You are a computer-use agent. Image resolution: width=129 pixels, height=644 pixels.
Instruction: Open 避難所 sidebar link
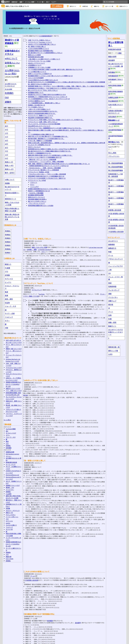(8, 102)
